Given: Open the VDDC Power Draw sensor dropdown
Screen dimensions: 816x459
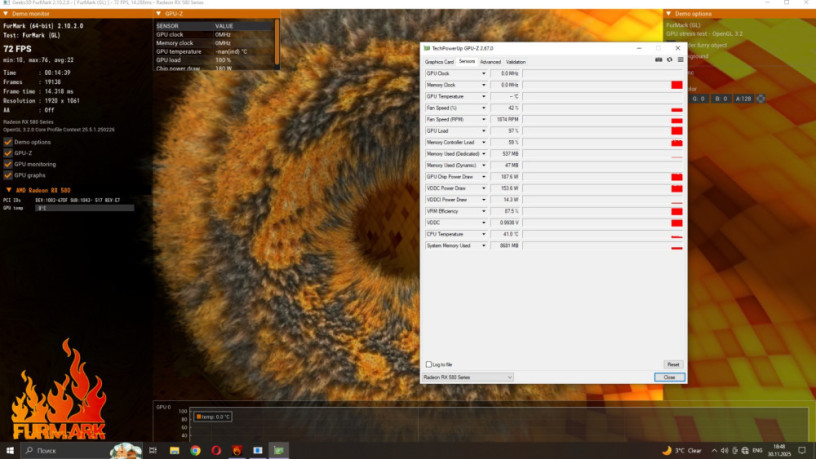Looking at the screenshot, I should [483, 188].
